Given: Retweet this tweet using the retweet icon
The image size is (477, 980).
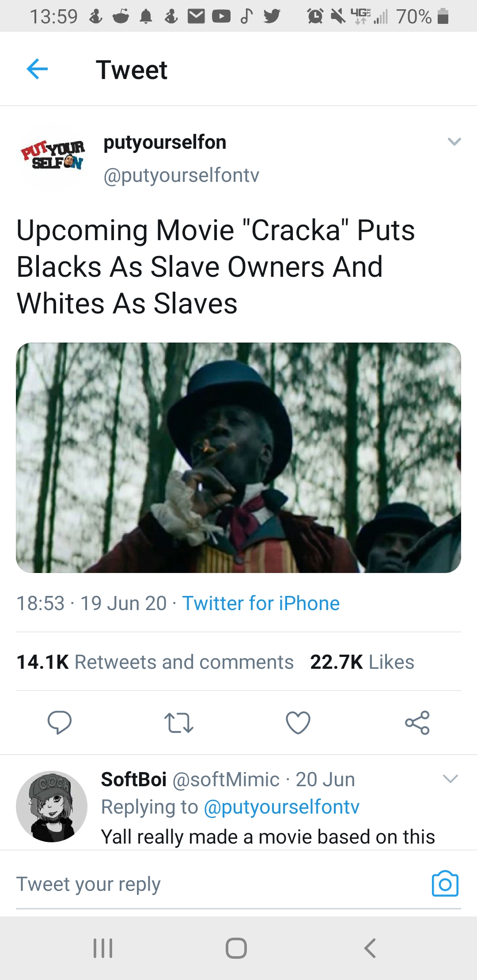Looking at the screenshot, I should tap(178, 723).
